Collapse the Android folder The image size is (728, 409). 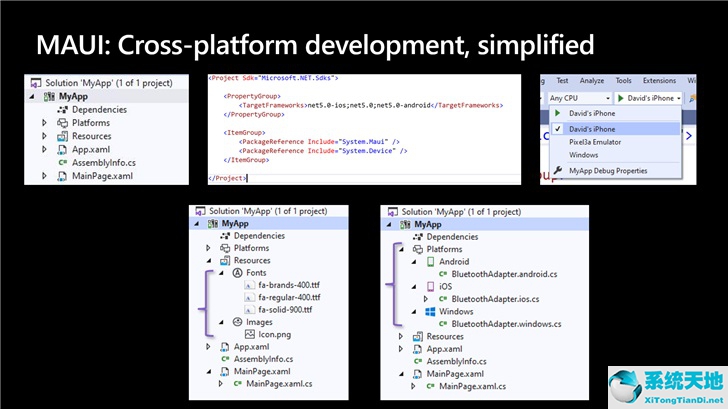[414, 262]
